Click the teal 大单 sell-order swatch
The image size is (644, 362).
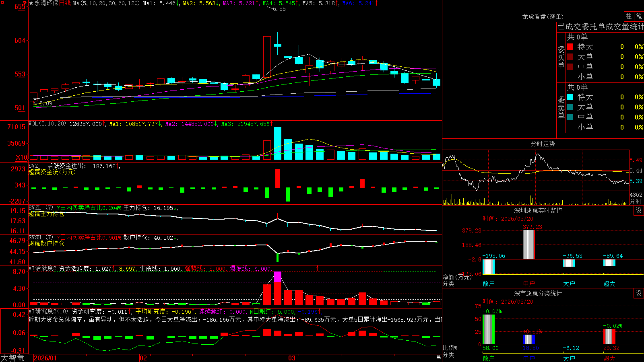click(570, 107)
